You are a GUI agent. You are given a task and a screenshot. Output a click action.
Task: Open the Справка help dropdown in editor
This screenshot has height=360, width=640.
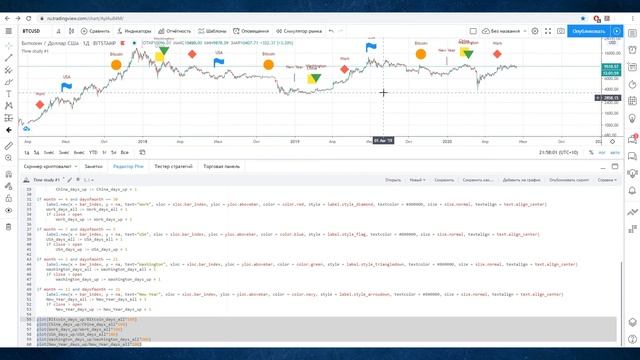pos(607,180)
